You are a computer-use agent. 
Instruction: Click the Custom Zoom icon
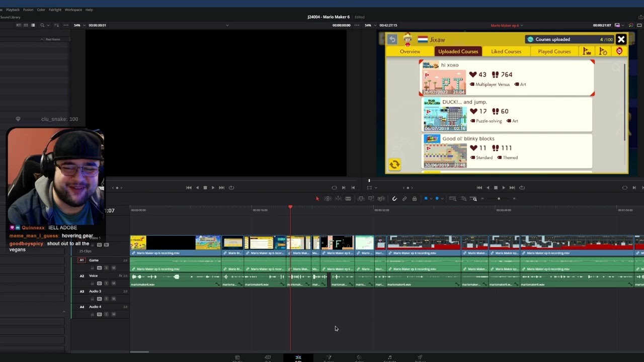tap(474, 199)
